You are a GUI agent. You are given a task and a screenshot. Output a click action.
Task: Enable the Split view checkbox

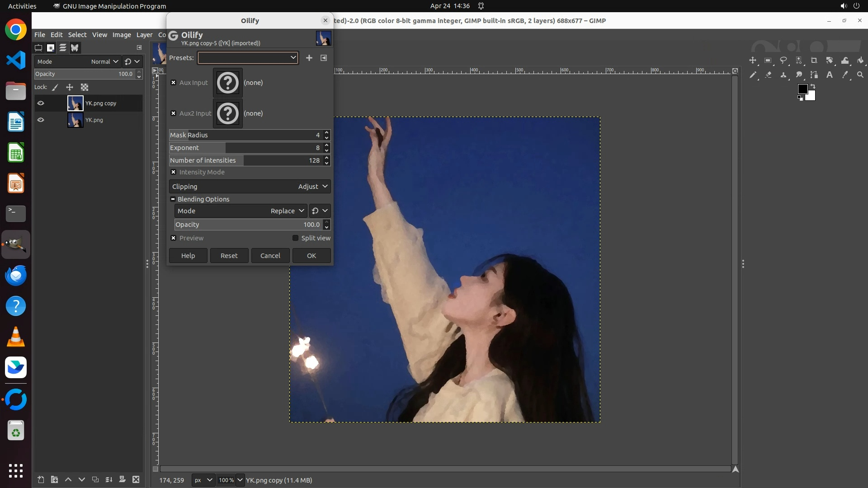click(296, 238)
